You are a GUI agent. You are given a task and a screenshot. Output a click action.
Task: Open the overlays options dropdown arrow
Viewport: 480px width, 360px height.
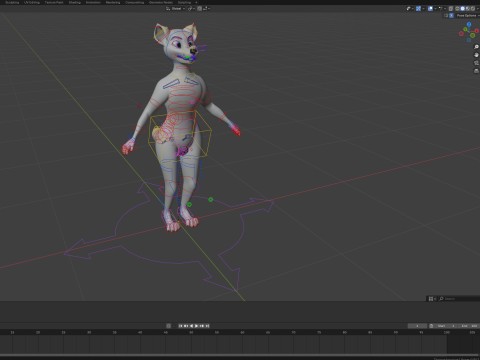coord(435,9)
